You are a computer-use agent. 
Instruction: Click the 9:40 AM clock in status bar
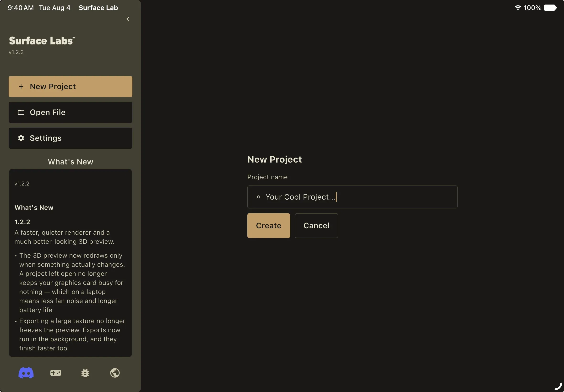21,8
